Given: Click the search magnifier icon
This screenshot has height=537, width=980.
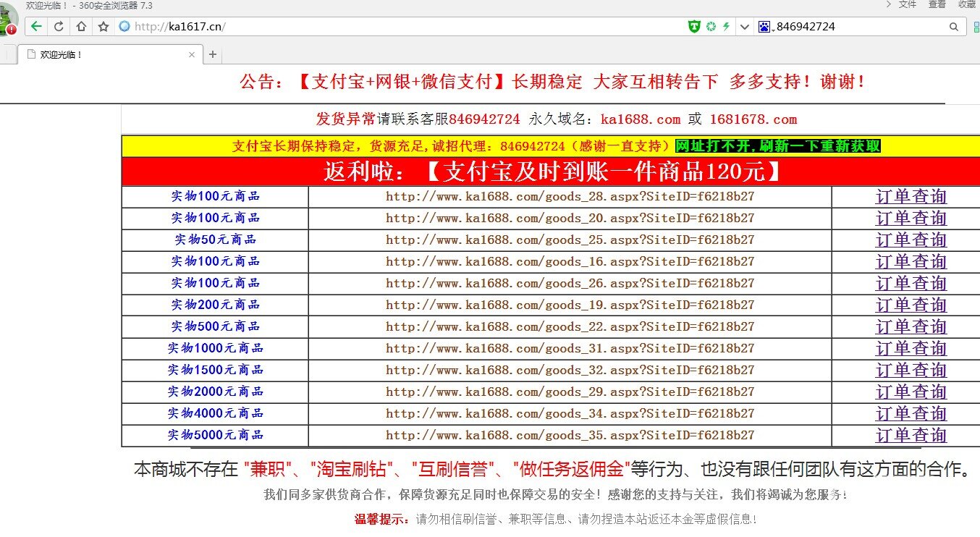Looking at the screenshot, I should click(954, 27).
